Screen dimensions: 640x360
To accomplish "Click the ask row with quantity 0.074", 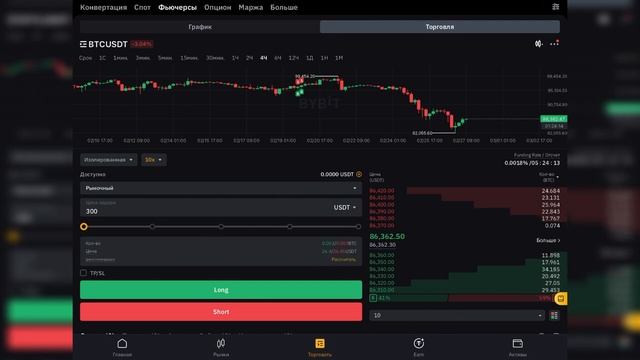I will [465, 225].
